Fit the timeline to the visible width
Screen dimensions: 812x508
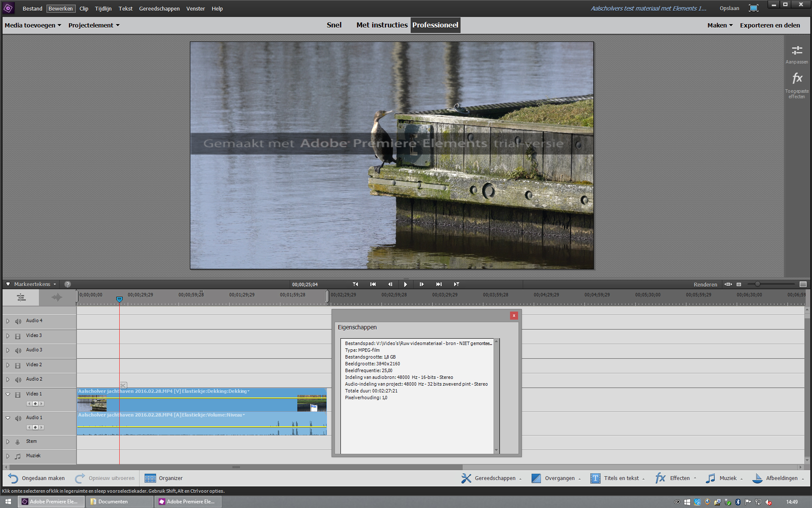pyautogui.click(x=728, y=284)
